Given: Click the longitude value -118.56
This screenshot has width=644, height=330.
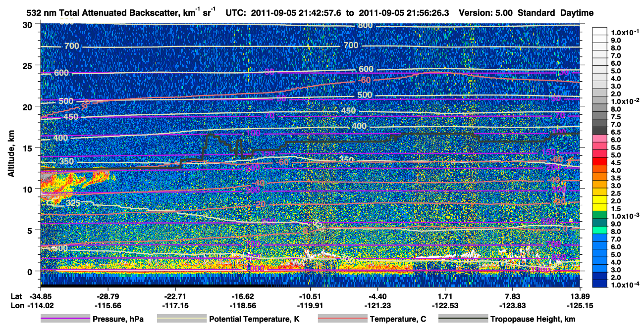Looking at the screenshot, I should pyautogui.click(x=243, y=306).
